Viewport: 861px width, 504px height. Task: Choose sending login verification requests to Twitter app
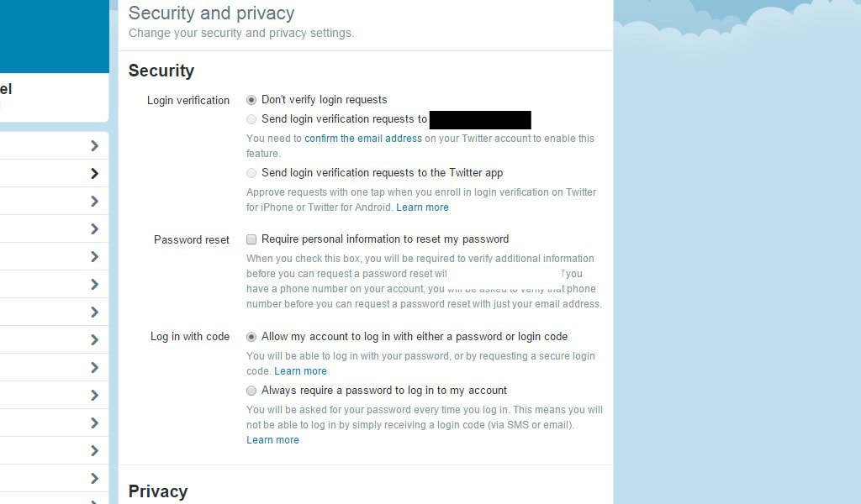251,173
